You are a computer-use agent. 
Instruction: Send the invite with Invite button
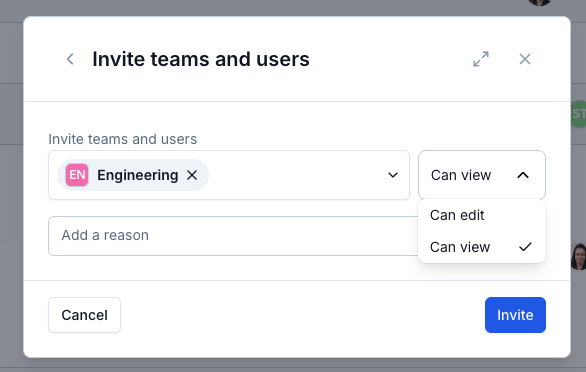[x=515, y=315]
